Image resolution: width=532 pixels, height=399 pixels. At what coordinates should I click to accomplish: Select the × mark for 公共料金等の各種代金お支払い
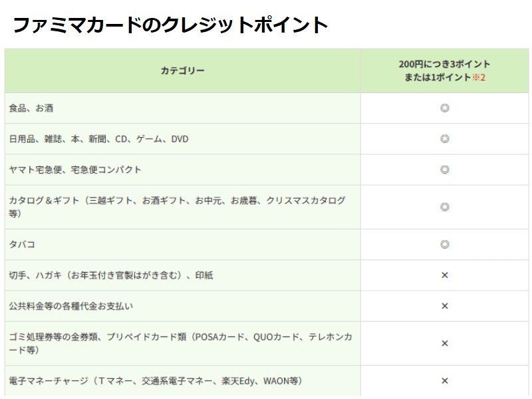pos(445,306)
